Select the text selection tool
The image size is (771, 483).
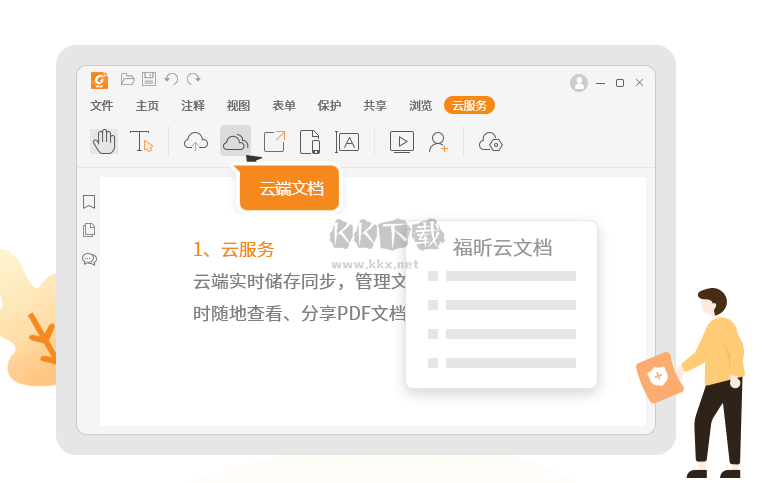click(141, 142)
